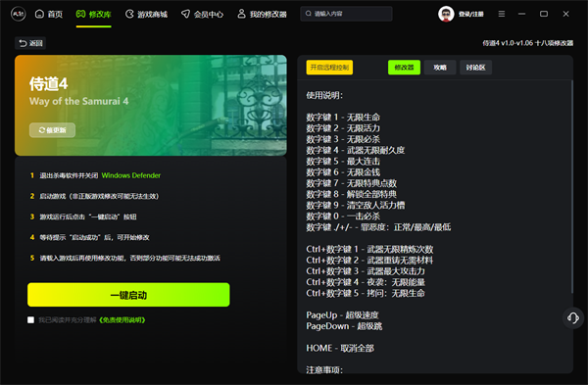This screenshot has height=385, width=588.
Task: Click the trainer title text at top right
Action: point(527,43)
